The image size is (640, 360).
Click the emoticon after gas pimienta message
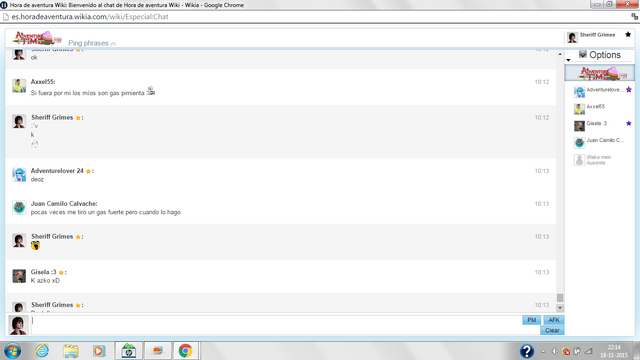click(x=151, y=91)
